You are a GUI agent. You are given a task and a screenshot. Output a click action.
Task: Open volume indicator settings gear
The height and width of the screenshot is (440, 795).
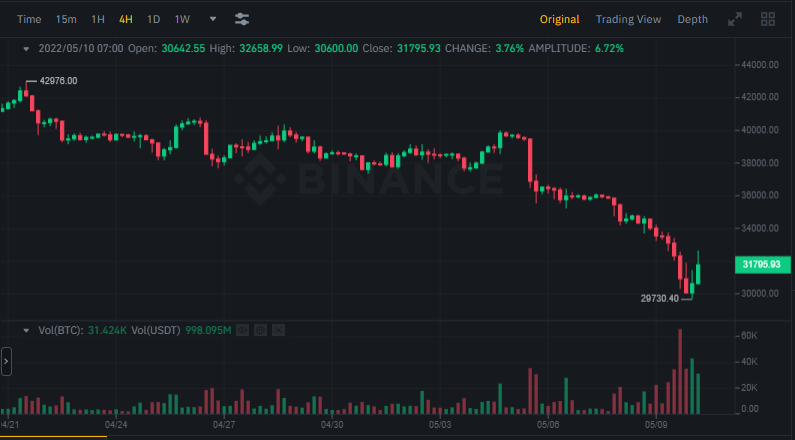tap(260, 330)
